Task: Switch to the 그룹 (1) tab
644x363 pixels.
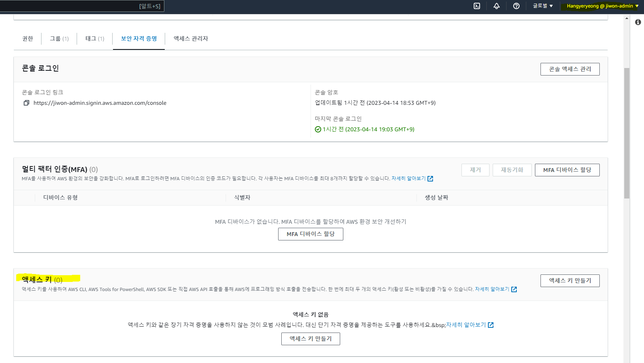Action: pos(59,38)
